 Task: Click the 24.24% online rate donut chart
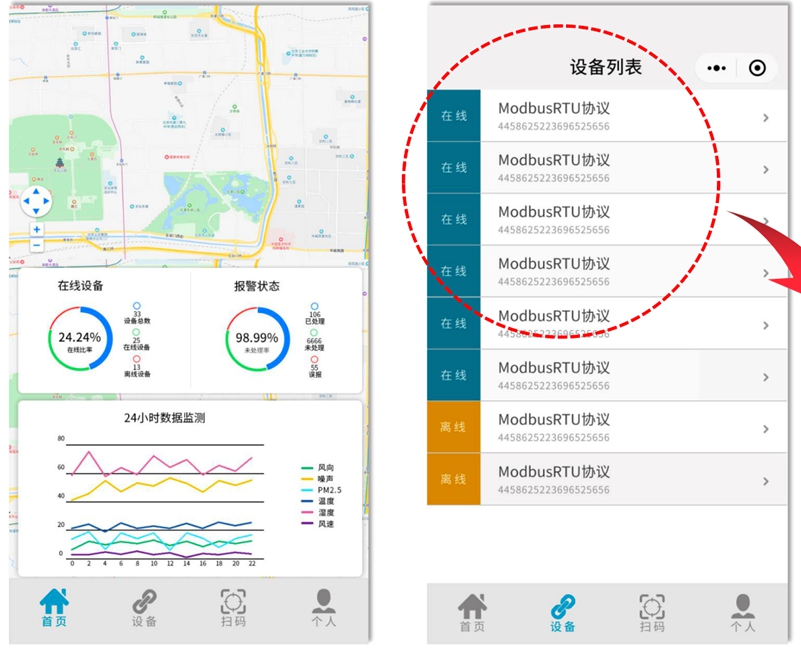point(79,340)
